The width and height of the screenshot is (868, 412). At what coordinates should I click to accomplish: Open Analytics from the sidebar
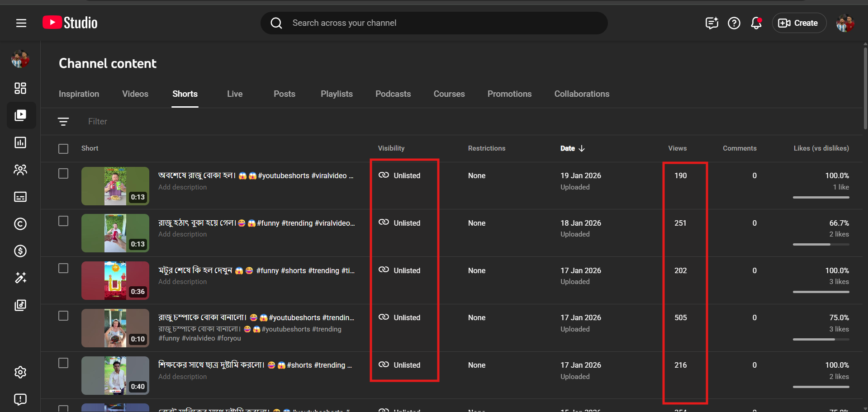(x=20, y=142)
